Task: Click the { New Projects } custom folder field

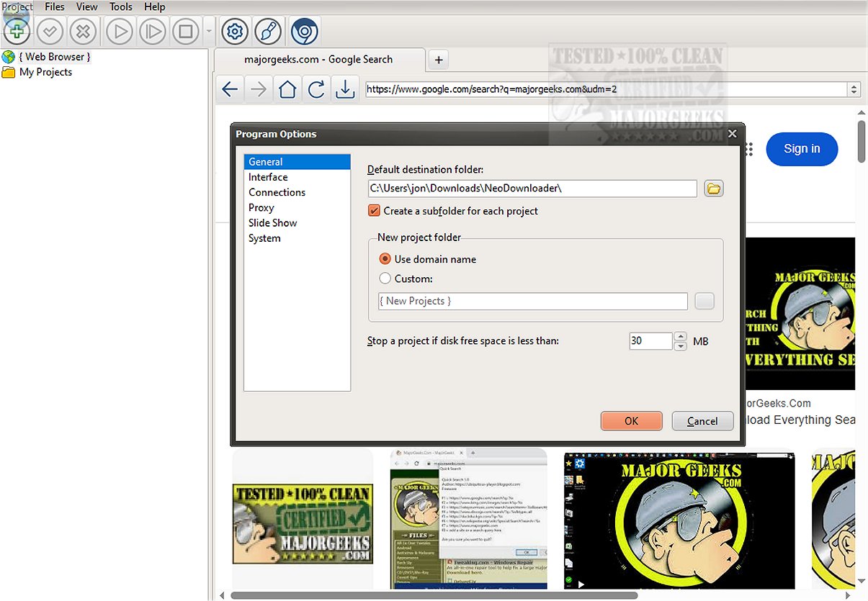Action: point(532,301)
